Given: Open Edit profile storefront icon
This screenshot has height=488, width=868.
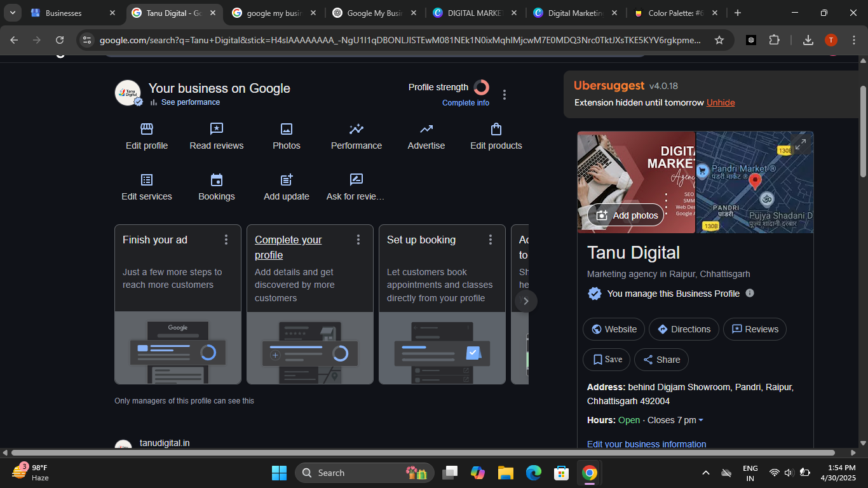Looking at the screenshot, I should tap(147, 130).
